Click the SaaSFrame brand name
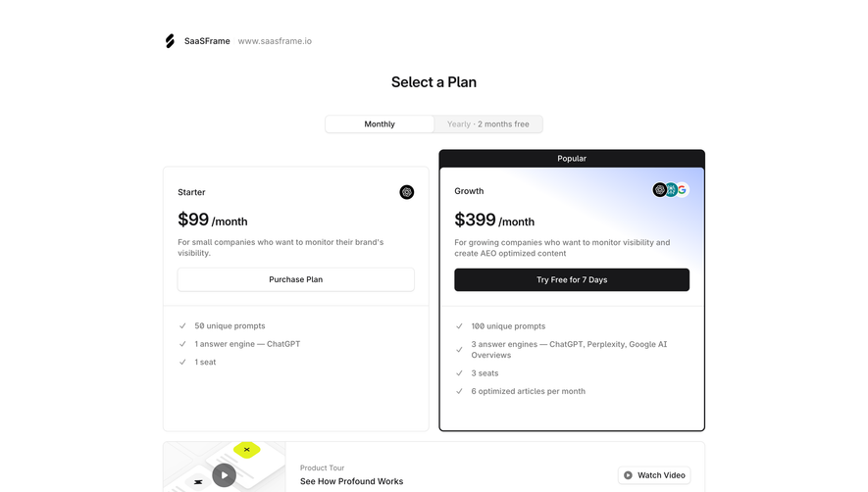This screenshot has height=492, width=868. click(207, 41)
